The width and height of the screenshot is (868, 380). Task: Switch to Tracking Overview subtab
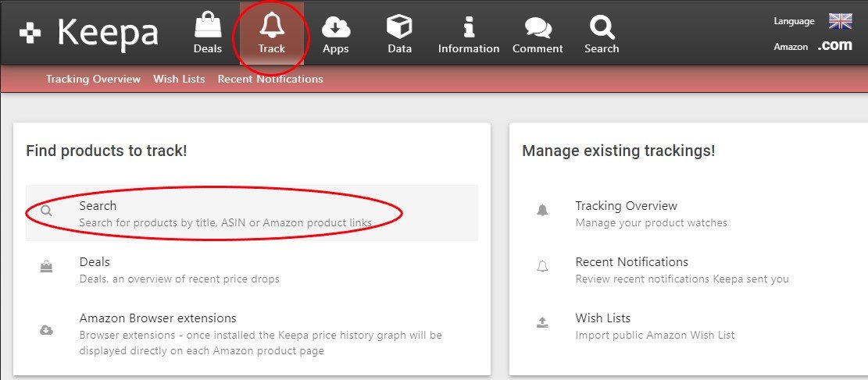click(x=93, y=79)
